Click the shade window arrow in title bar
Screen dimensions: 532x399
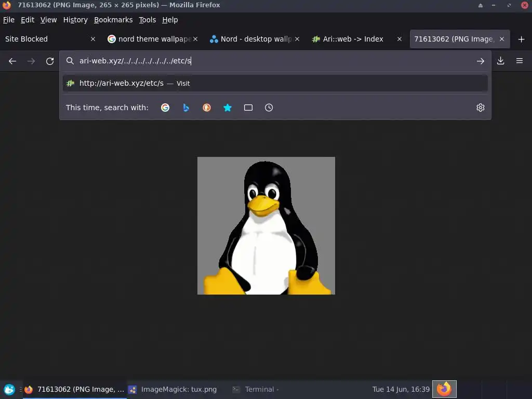[481, 5]
